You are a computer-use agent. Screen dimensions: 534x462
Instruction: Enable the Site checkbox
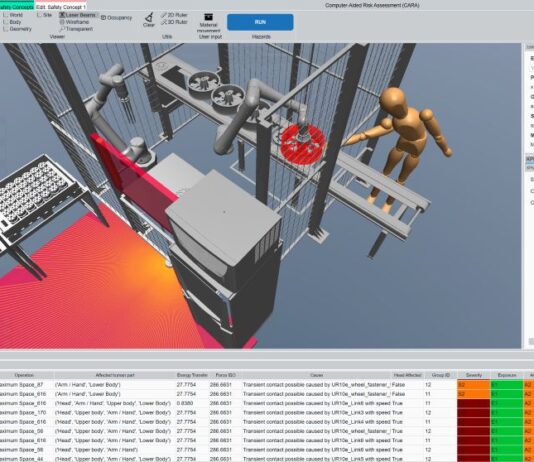coord(44,15)
